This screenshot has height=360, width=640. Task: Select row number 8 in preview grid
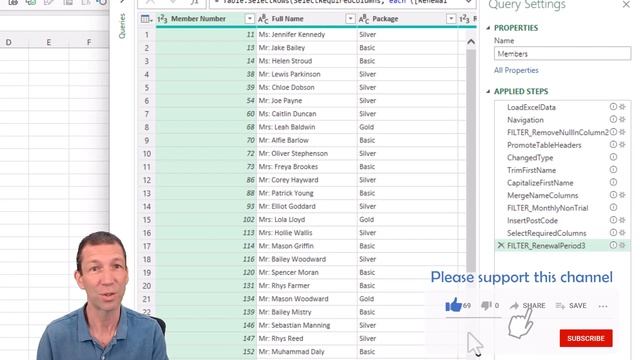pos(147,127)
